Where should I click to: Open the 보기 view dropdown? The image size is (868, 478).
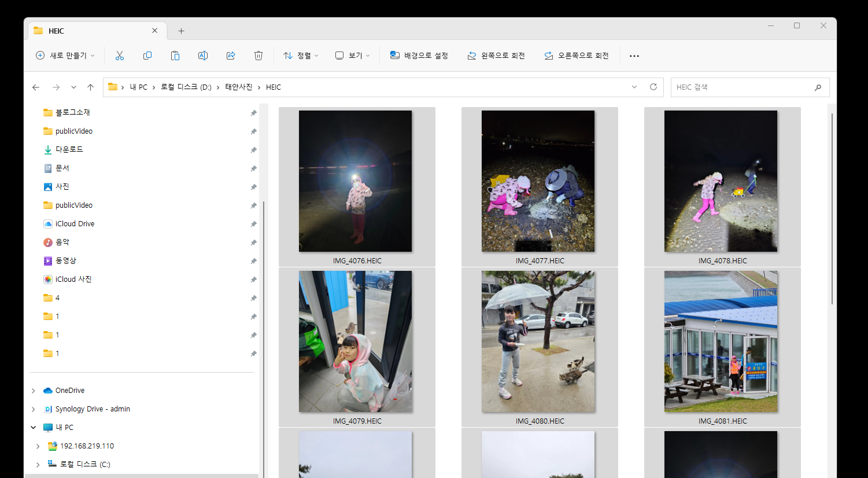pos(352,56)
